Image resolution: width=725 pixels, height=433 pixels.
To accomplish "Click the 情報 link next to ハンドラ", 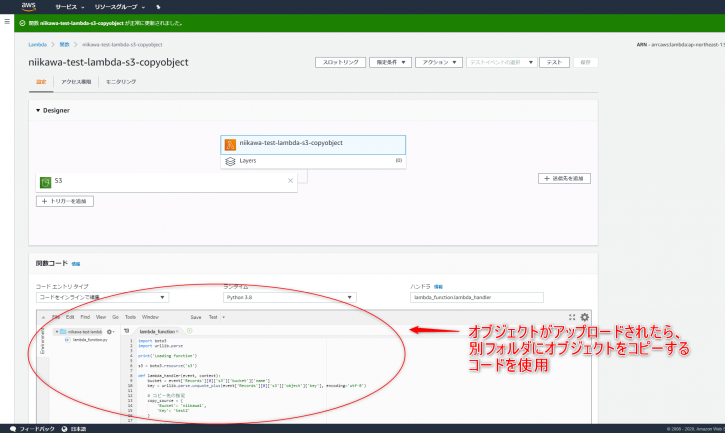I will point(438,287).
